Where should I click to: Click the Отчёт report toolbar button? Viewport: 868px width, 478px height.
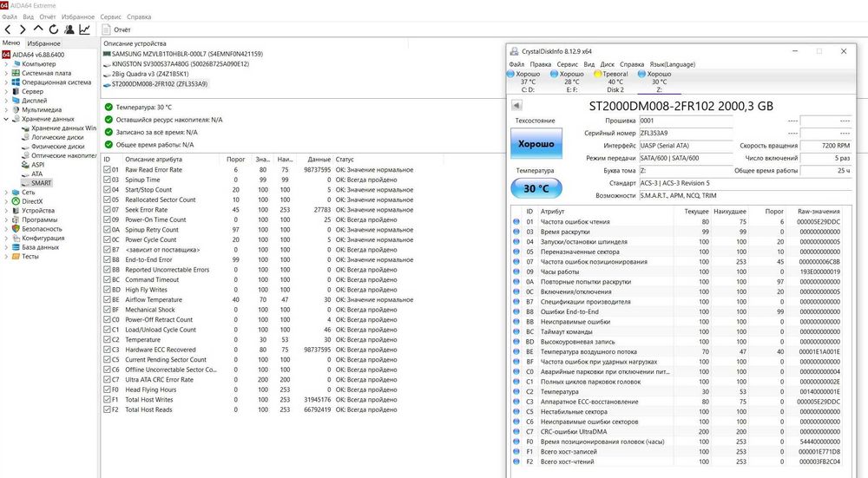tap(117, 29)
